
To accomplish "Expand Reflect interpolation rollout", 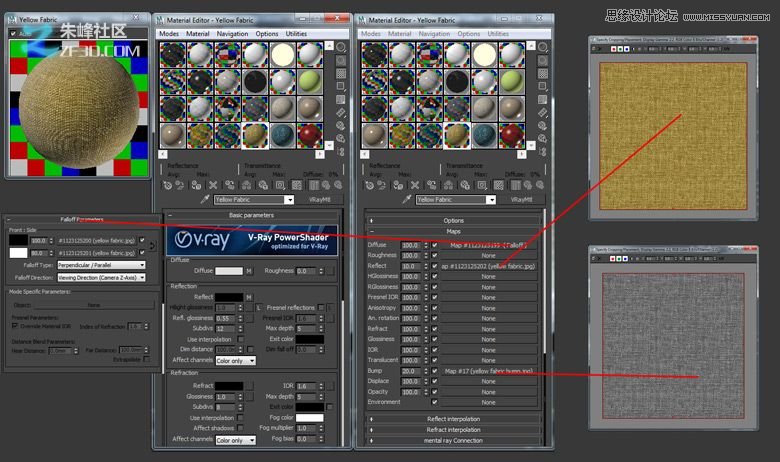I will [454, 419].
